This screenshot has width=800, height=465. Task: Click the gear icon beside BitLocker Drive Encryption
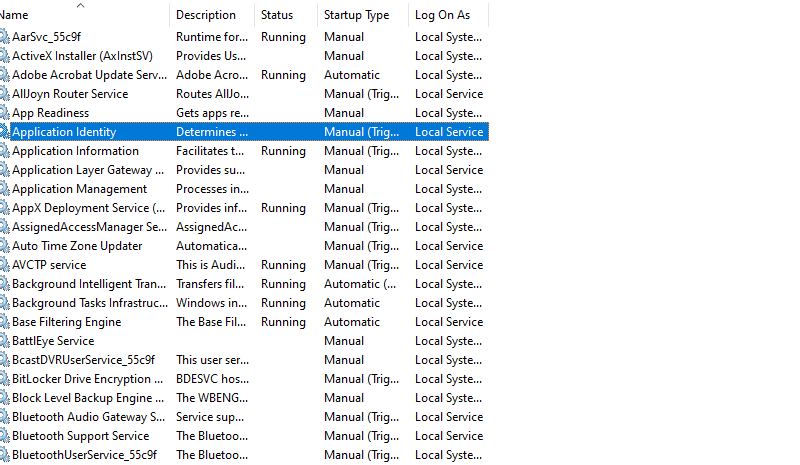click(4, 379)
